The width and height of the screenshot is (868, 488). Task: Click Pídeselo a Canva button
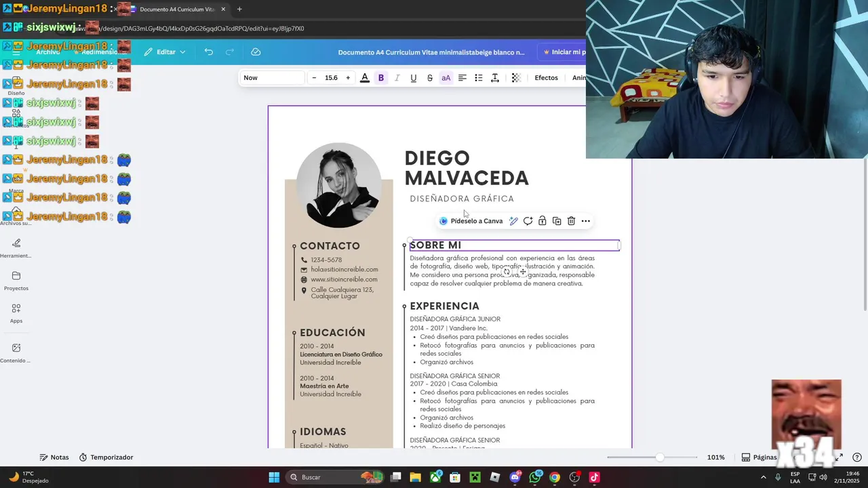(x=471, y=221)
